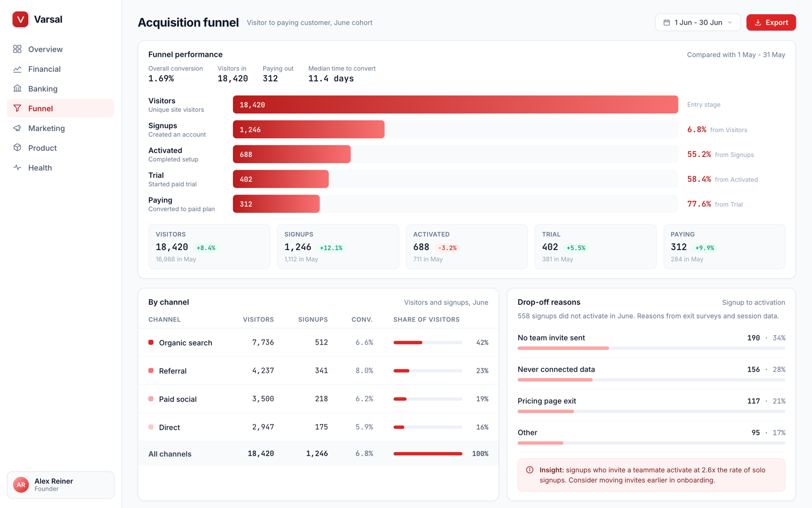This screenshot has height=508, width=812.
Task: Open the Overview page
Action: (x=61, y=49)
